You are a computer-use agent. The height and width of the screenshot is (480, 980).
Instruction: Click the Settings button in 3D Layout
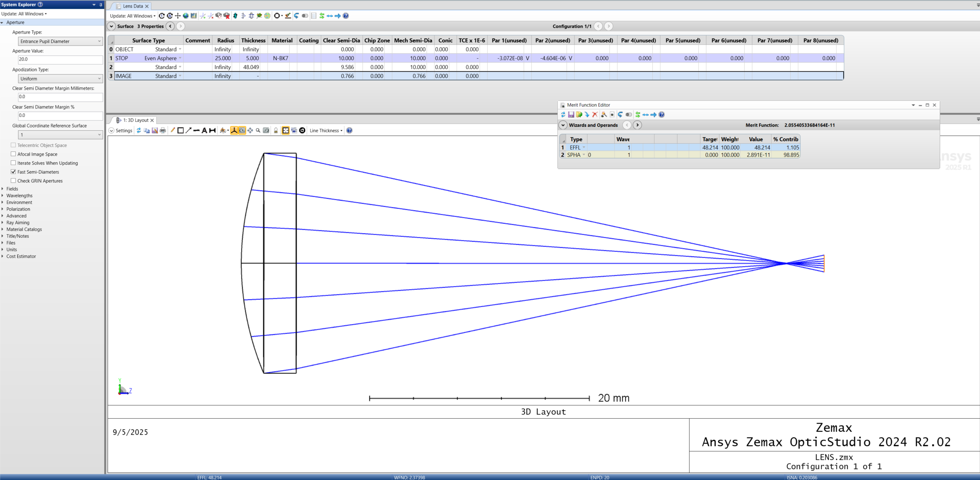coord(120,130)
